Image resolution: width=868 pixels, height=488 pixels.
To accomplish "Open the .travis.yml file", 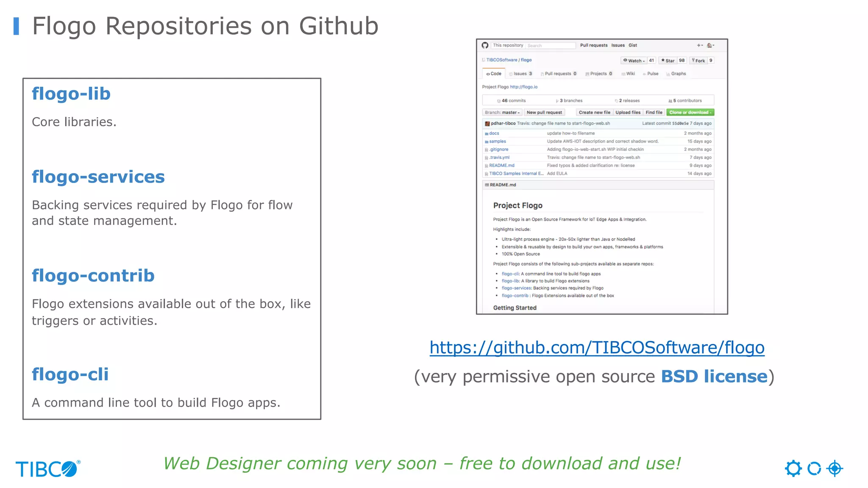I will click(499, 158).
